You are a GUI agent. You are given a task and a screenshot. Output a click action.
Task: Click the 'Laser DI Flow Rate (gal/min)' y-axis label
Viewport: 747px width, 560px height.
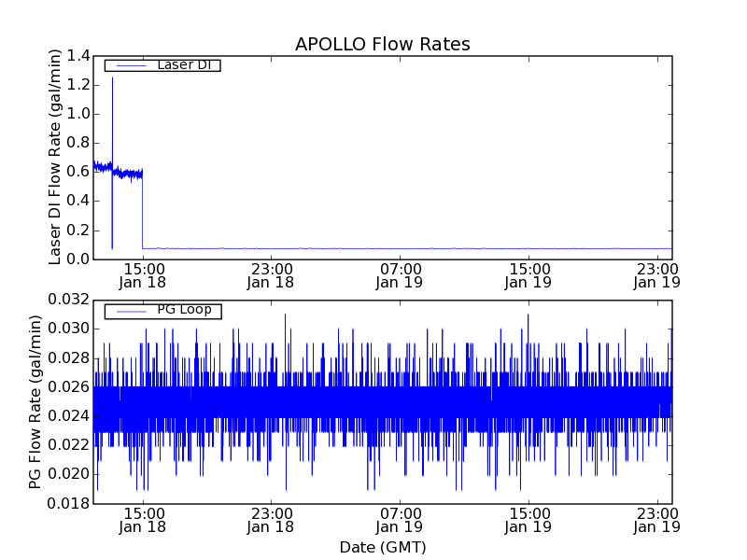[x=55, y=157]
